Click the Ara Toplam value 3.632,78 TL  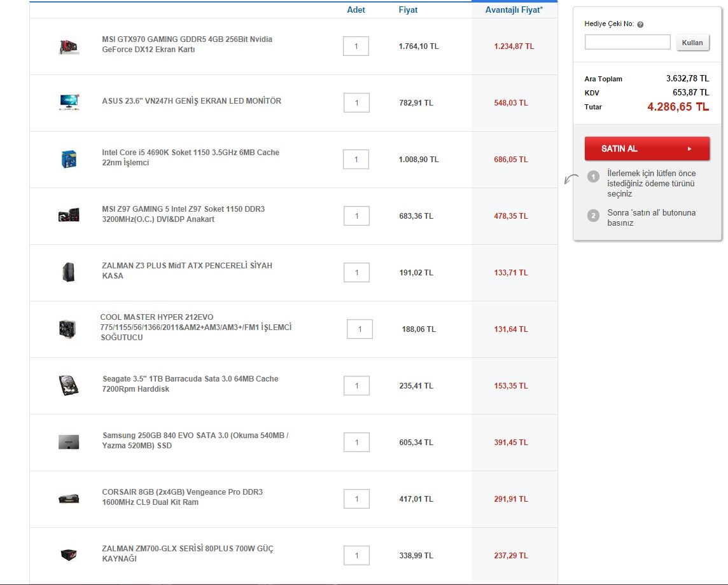click(688, 78)
